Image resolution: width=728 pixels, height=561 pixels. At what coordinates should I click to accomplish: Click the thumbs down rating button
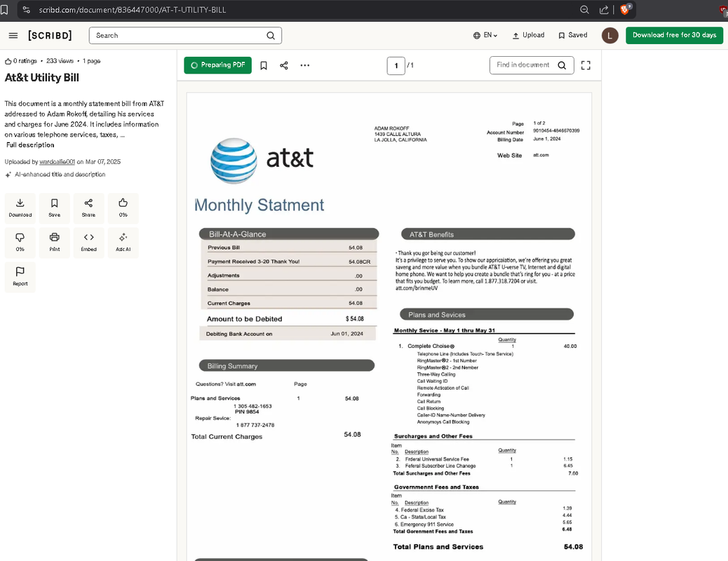coord(20,242)
